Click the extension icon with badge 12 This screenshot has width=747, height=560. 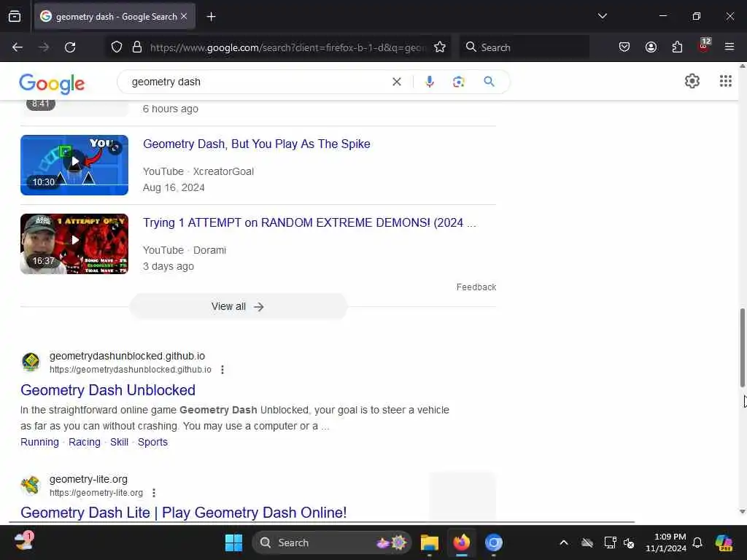pos(704,46)
